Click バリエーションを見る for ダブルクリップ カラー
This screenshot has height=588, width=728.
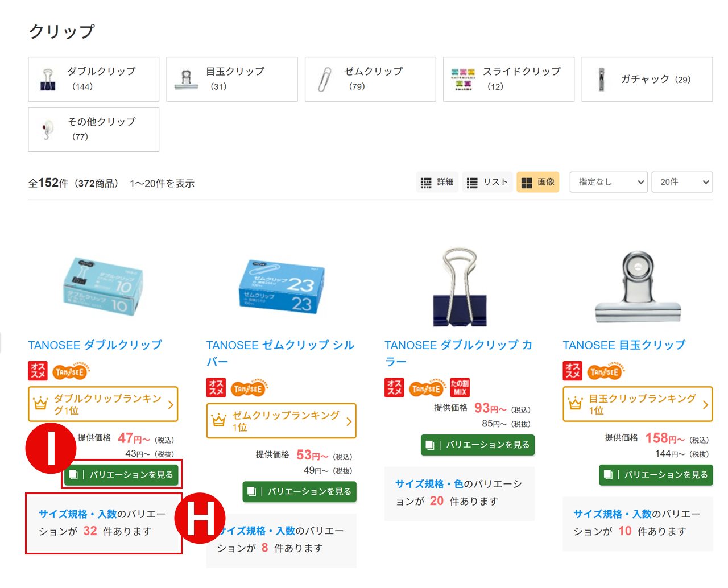[x=478, y=445]
